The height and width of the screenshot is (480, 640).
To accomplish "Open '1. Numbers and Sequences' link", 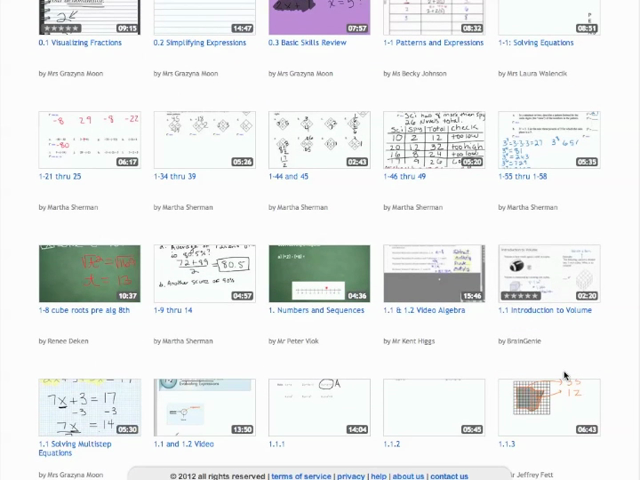I will tap(316, 311).
